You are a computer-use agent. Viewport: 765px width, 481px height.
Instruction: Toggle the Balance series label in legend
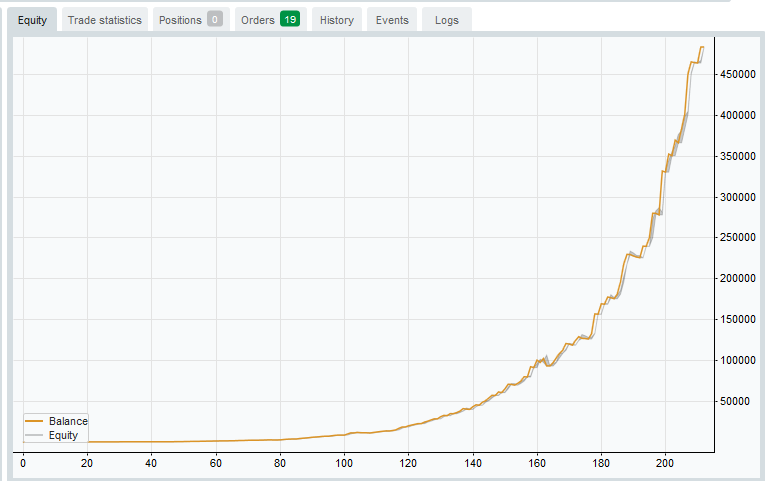(x=68, y=422)
